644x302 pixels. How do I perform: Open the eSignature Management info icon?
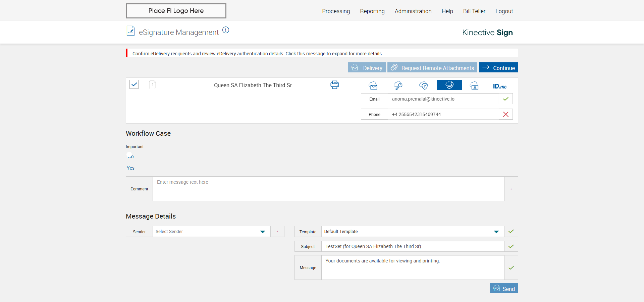[x=226, y=30]
